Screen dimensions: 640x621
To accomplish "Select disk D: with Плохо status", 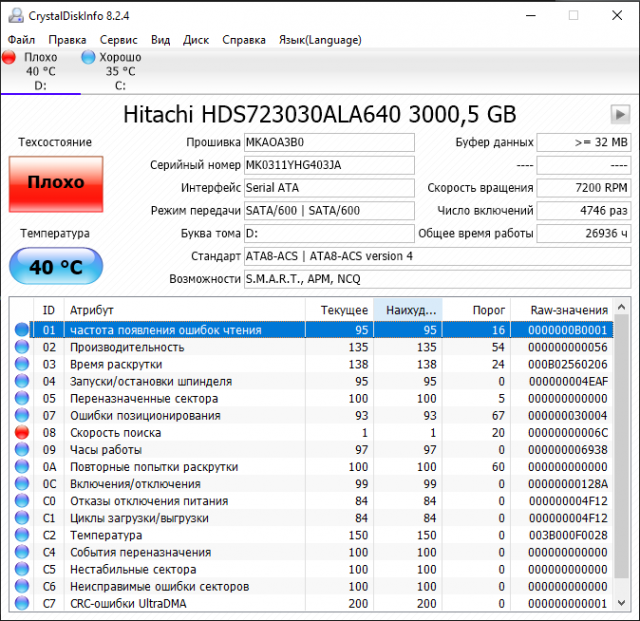I will click(x=40, y=71).
